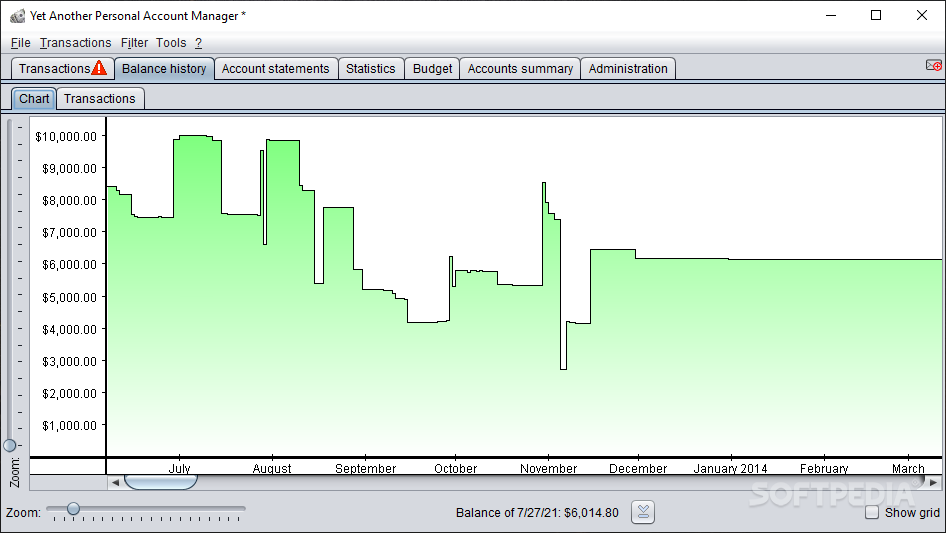This screenshot has width=946, height=533.
Task: Click the December axis label
Action: 638,468
